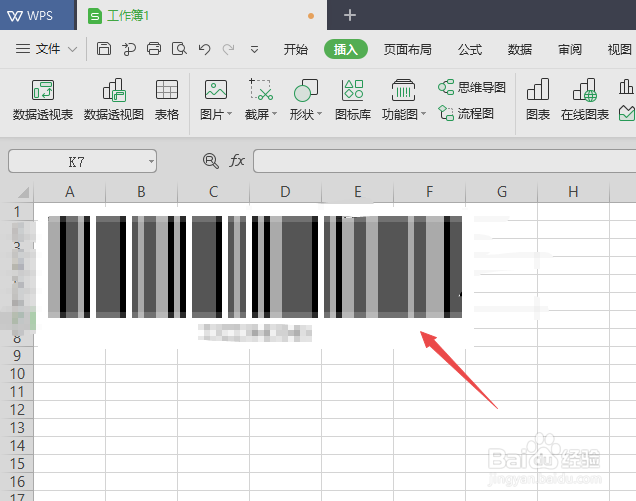Expand the 功能图 dropdown arrow

[x=424, y=114]
